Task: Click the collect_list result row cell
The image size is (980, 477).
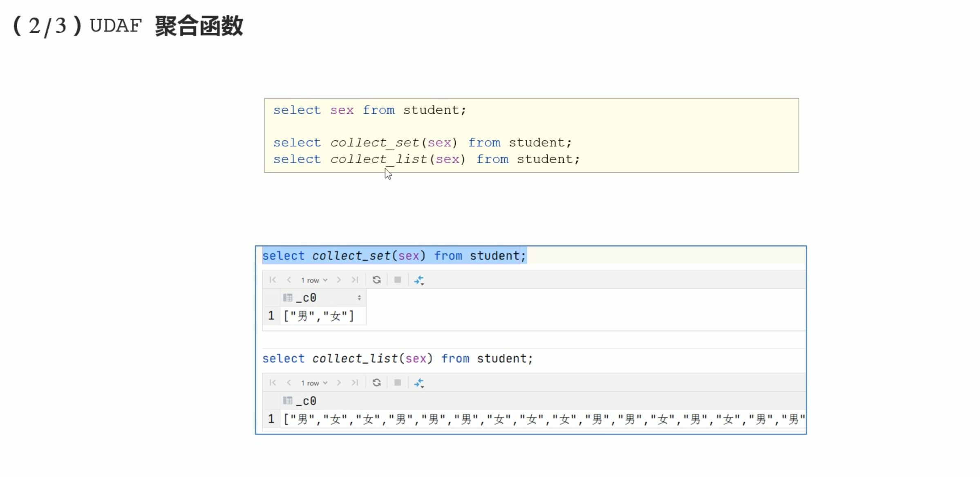Action: point(543,419)
